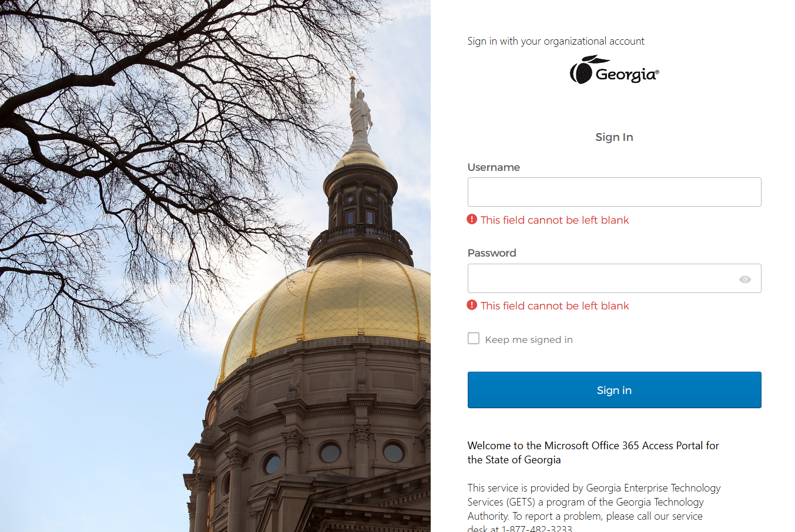Focus the Password input field
The width and height of the screenshot is (795, 532).
coord(614,278)
